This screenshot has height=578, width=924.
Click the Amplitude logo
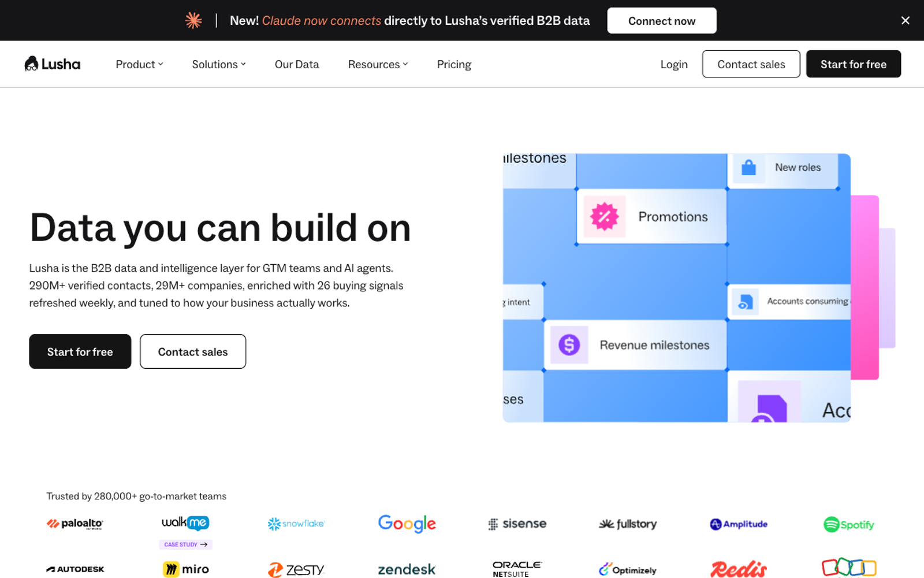(x=739, y=524)
